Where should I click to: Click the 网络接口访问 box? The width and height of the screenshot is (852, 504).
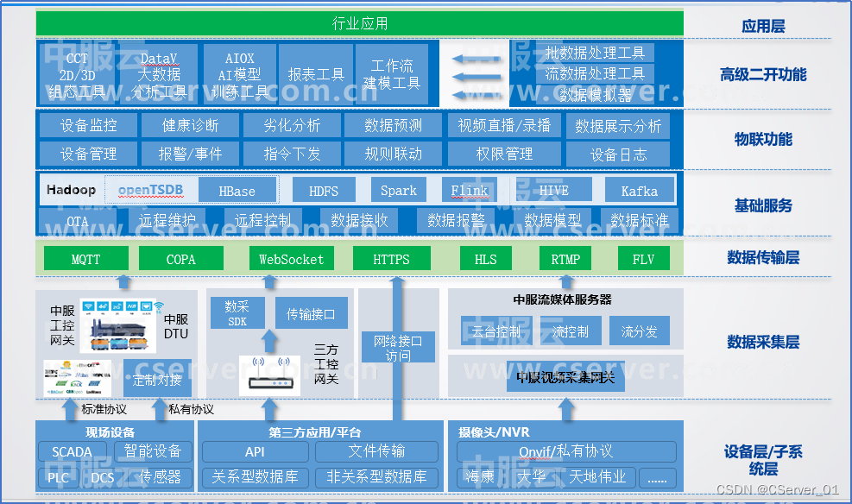398,347
